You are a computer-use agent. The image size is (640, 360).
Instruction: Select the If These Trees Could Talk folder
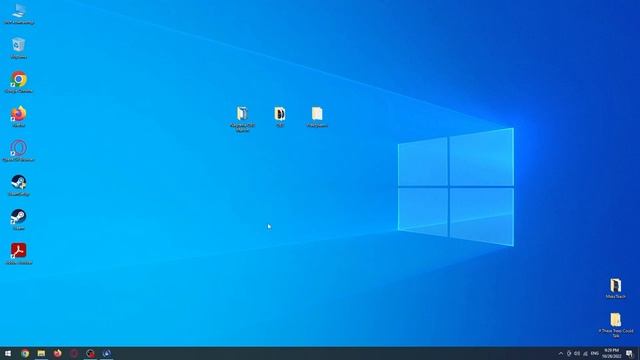616,325
